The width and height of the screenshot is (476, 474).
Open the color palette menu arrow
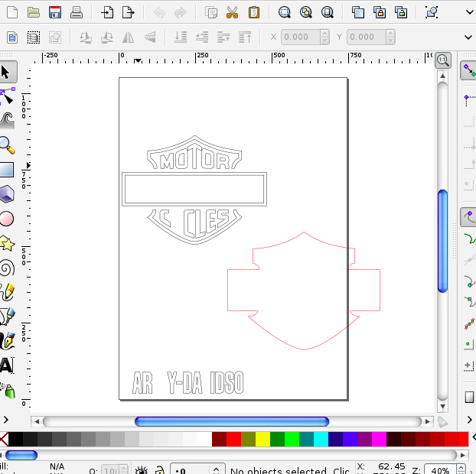[x=474, y=437]
